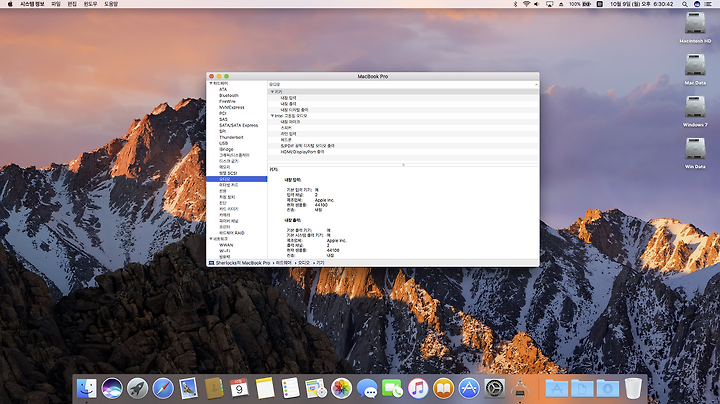
Task: Open iBooks orange book icon in Dock
Action: point(443,388)
